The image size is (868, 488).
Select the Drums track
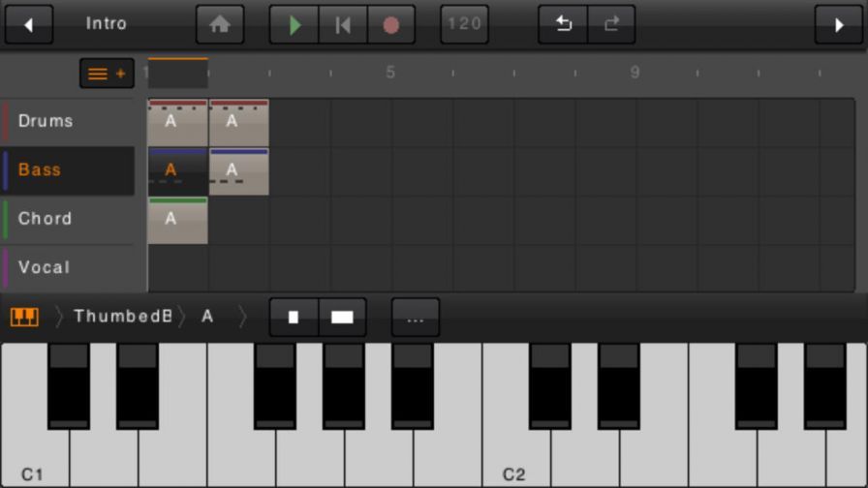[68, 122]
